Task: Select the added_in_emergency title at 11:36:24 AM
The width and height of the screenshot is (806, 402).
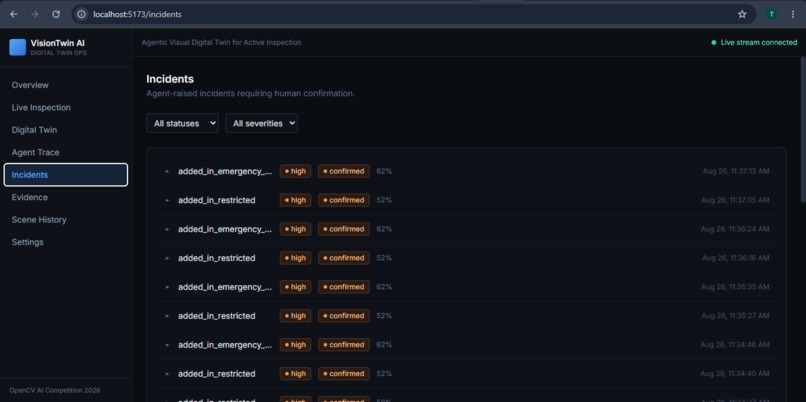Action: tap(225, 229)
